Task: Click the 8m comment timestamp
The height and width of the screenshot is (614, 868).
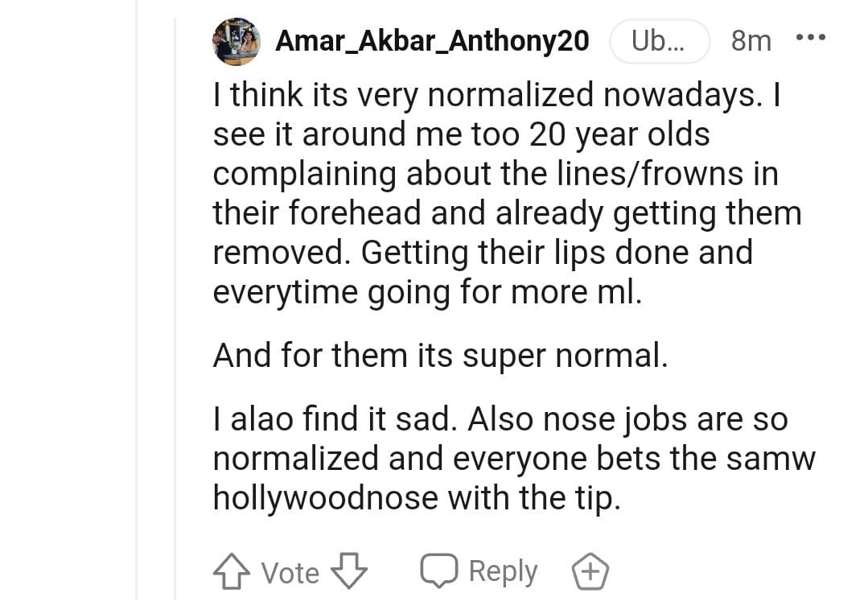Action: (x=751, y=40)
